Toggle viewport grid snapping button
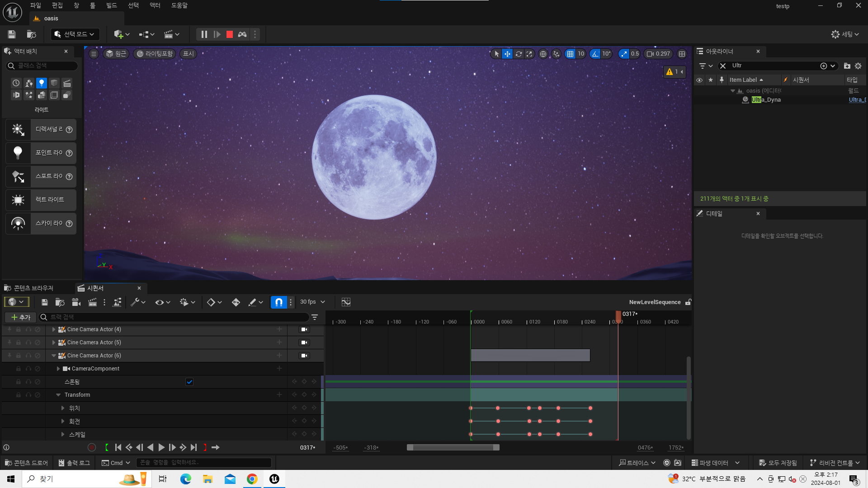The width and height of the screenshot is (868, 488). point(570,54)
